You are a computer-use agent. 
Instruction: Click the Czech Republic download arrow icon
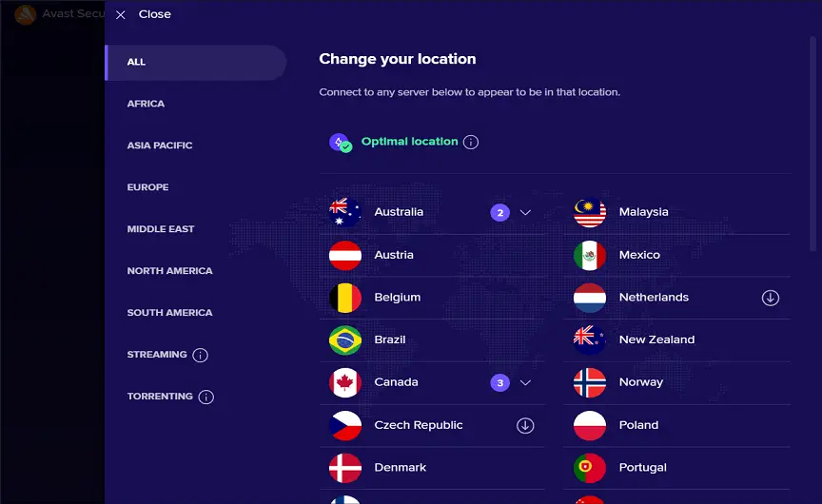pyautogui.click(x=525, y=425)
